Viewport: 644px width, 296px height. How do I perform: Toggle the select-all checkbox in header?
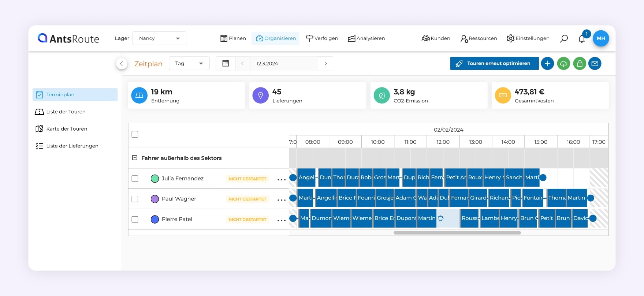tap(135, 134)
